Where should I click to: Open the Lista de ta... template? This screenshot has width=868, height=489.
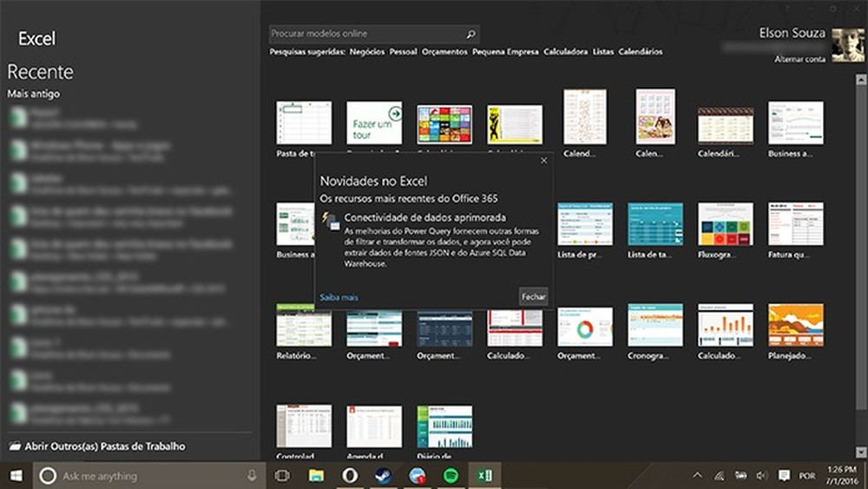coord(655,224)
